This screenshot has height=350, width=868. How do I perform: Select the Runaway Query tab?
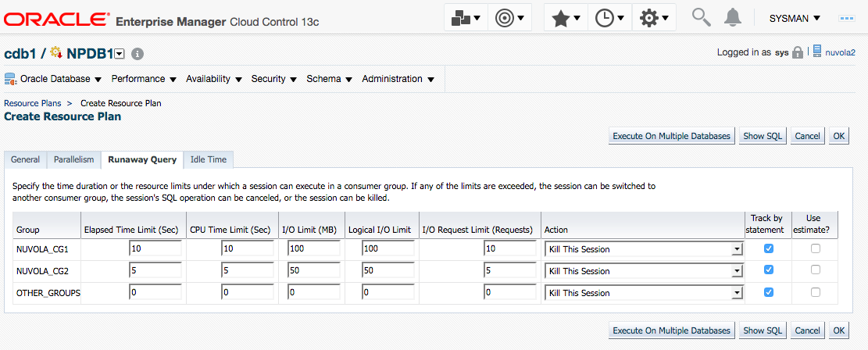(142, 159)
